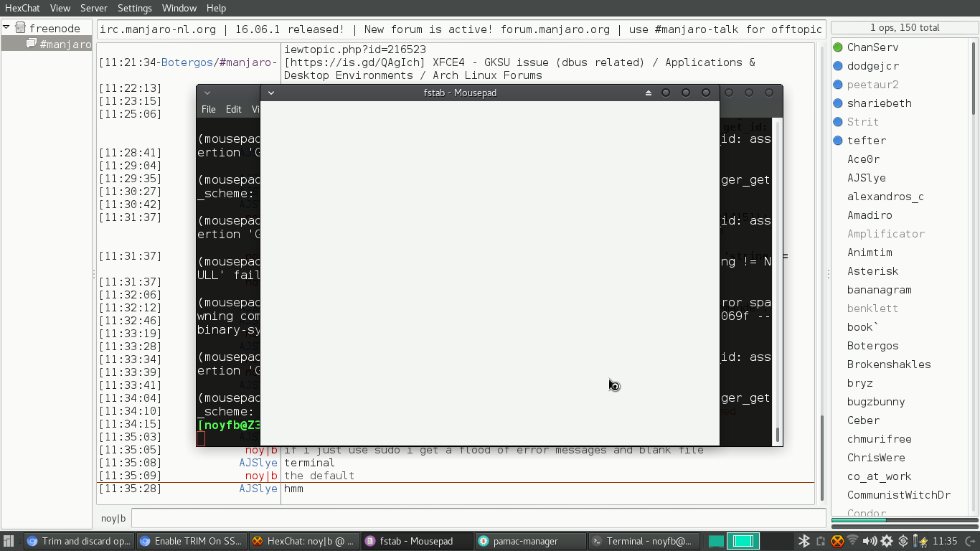The width and height of the screenshot is (980, 551).
Task: Open the battery power tray icon
Action: (920, 542)
